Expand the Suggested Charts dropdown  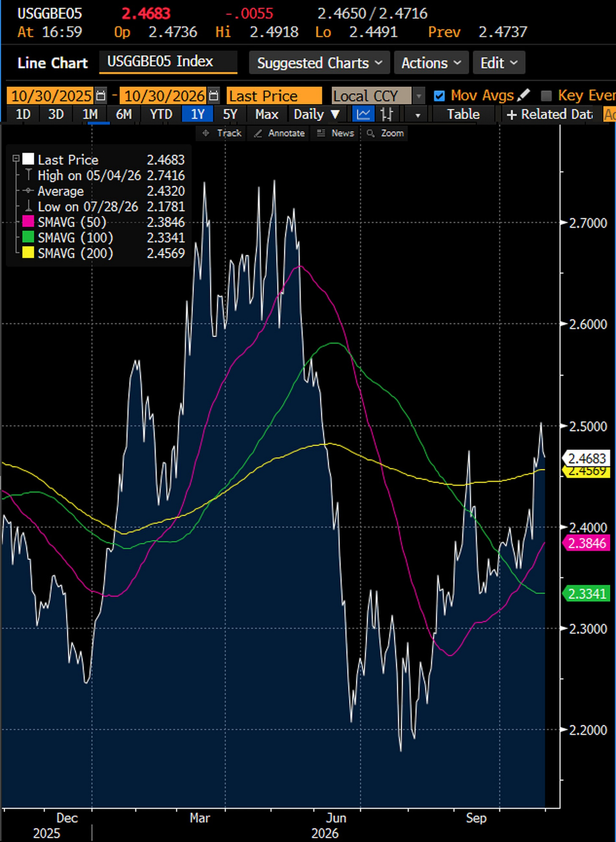click(x=319, y=63)
